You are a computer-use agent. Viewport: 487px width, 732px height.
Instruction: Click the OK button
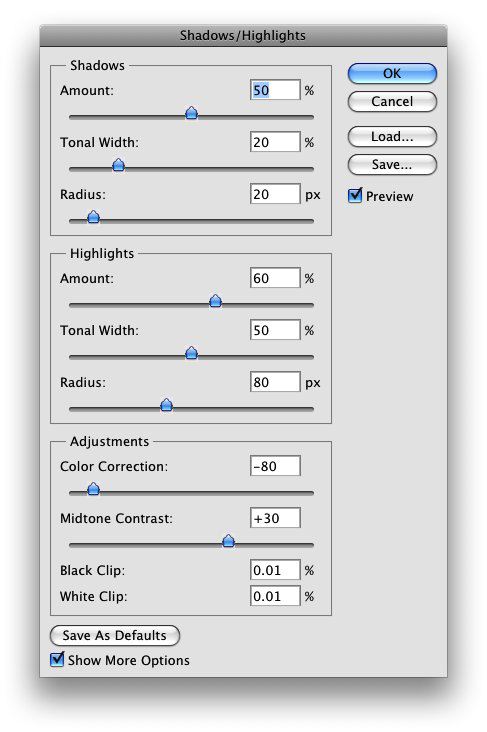pyautogui.click(x=392, y=74)
